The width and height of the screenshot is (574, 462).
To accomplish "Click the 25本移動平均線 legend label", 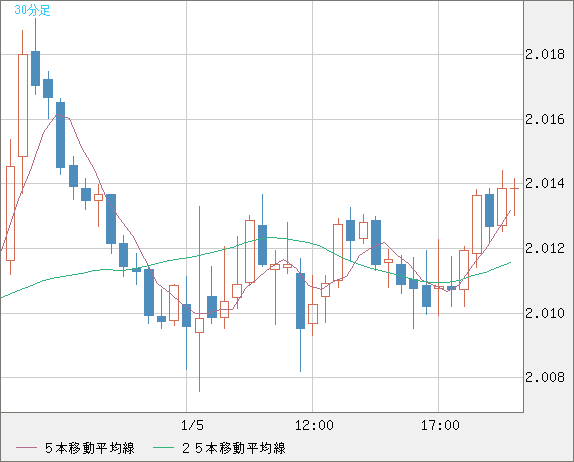I will click(234, 448).
